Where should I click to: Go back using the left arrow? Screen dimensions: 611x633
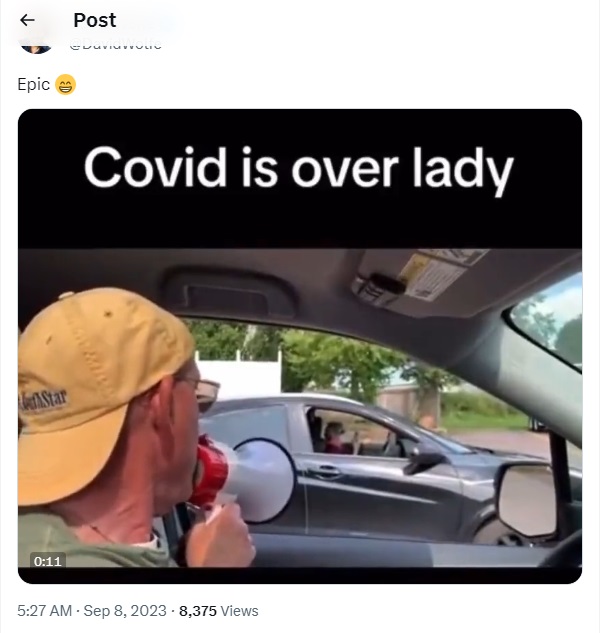coord(27,20)
